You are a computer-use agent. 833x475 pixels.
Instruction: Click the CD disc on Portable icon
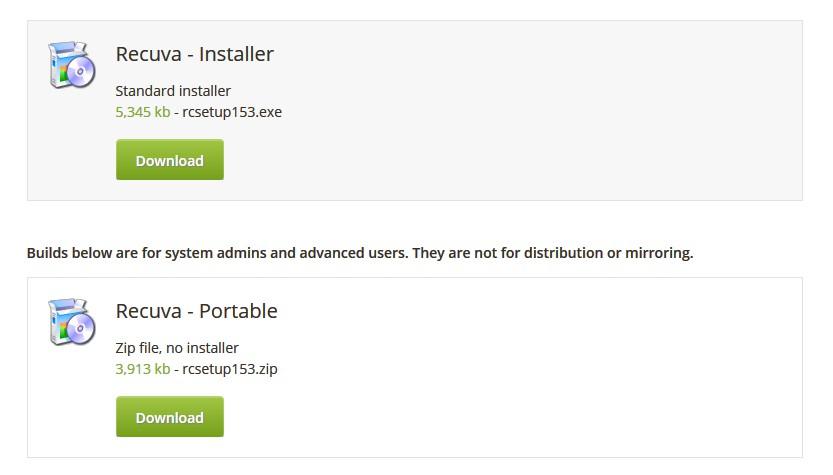coord(81,328)
